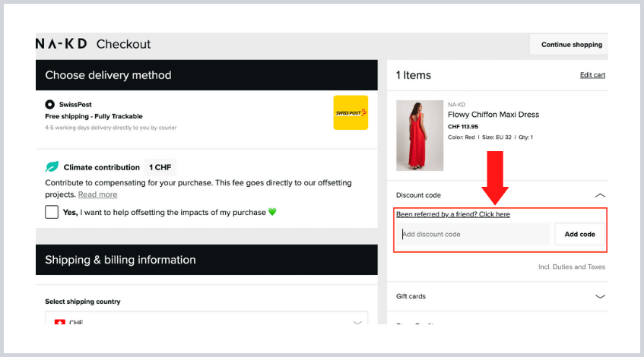This screenshot has height=357, width=644.
Task: Click the Swiss Post yellow logo
Action: (351, 112)
